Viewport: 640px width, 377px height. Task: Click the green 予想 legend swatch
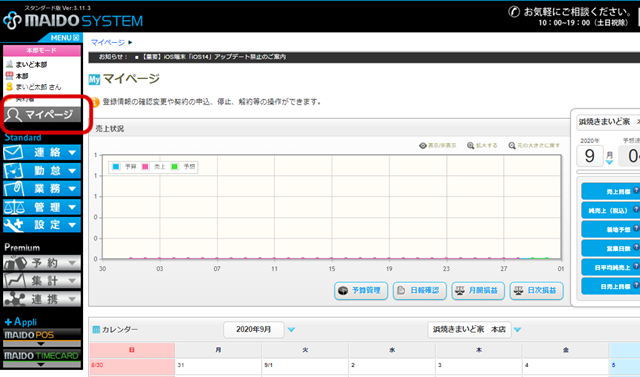click(175, 166)
